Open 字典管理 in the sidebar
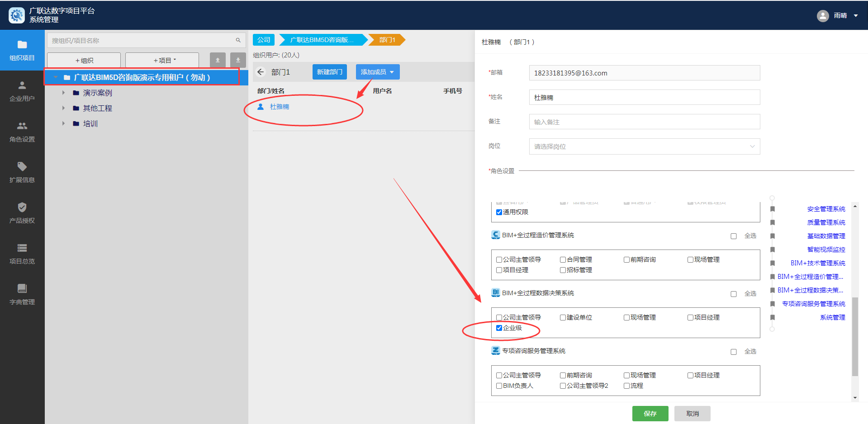 22,294
